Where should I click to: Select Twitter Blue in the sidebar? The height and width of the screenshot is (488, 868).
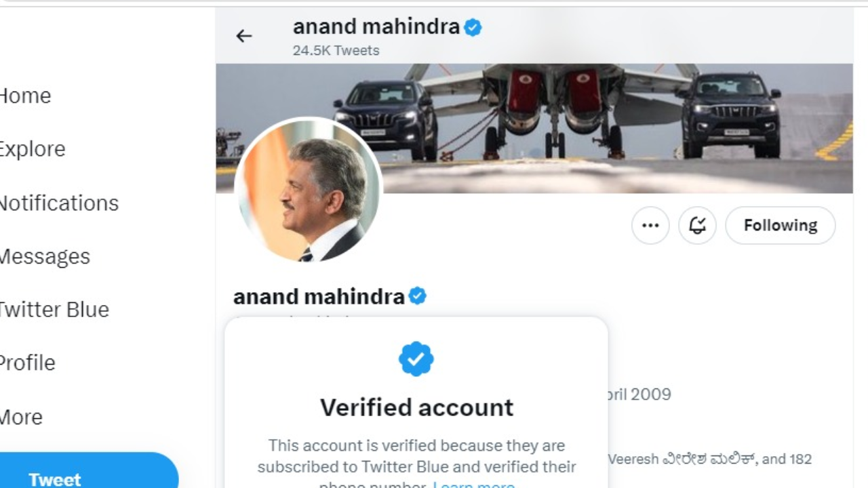pos(54,310)
